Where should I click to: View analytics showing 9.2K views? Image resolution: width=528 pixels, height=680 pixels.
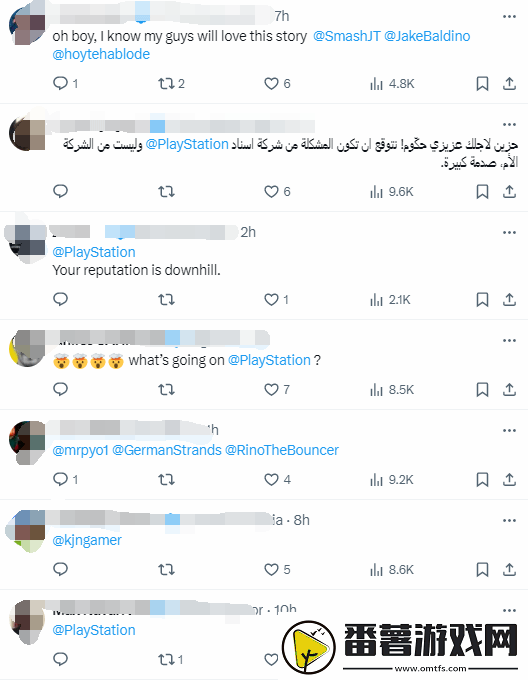[x=392, y=480]
